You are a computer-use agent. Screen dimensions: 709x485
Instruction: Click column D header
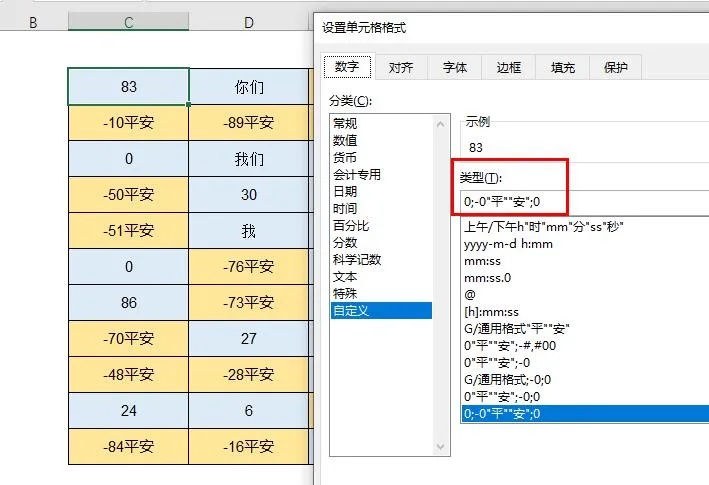click(249, 22)
